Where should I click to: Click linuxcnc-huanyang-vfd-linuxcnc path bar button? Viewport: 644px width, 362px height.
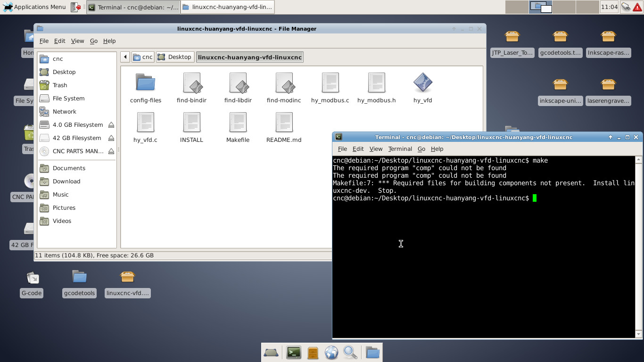tap(249, 57)
